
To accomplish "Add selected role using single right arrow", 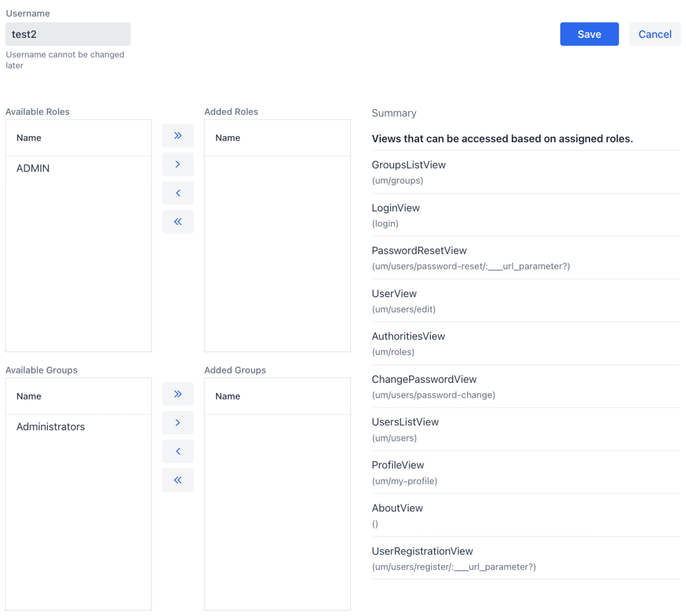I will [x=178, y=165].
